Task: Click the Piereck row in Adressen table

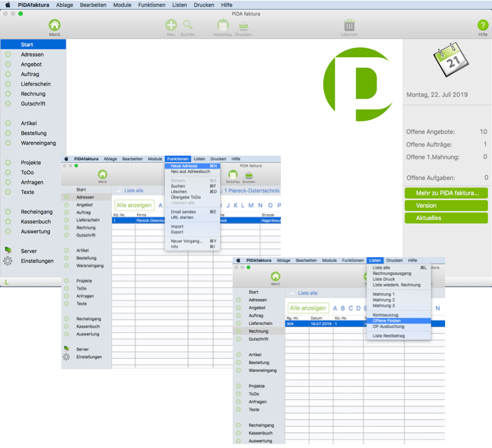Action: point(196,220)
